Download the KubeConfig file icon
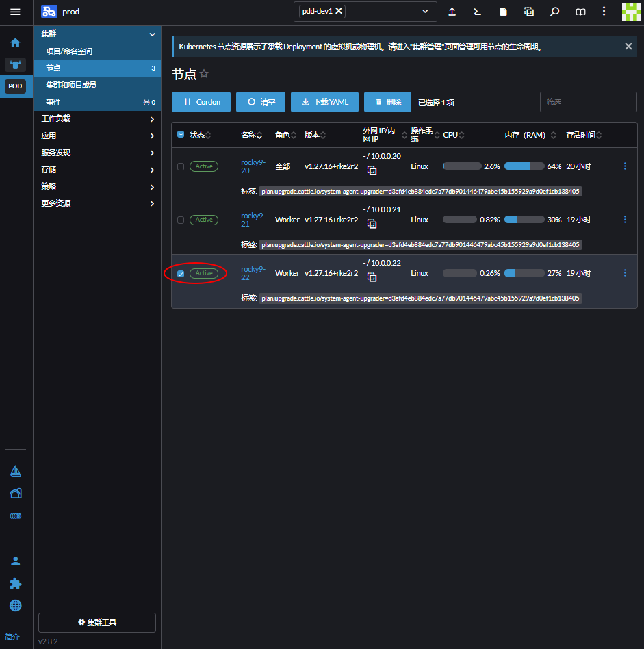 click(x=503, y=12)
